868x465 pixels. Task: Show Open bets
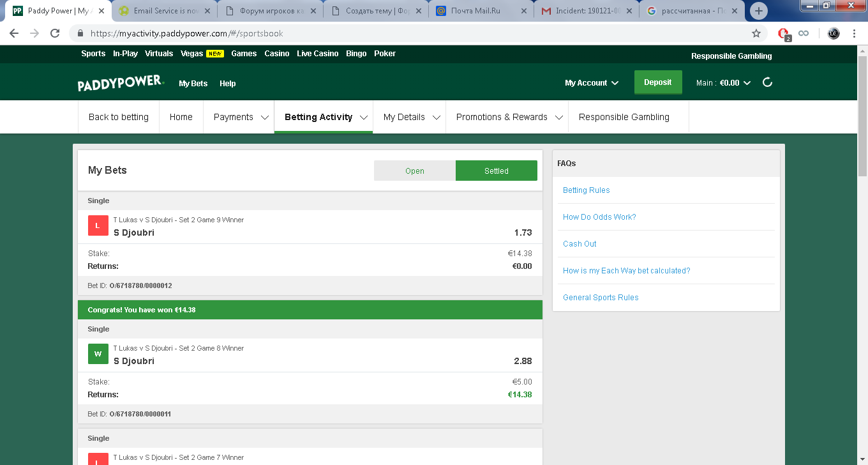[415, 171]
